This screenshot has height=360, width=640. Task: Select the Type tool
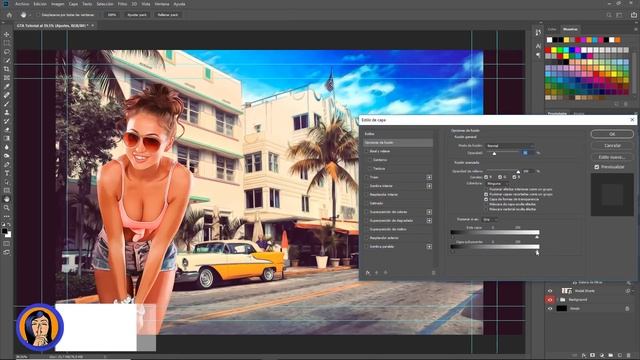7,173
